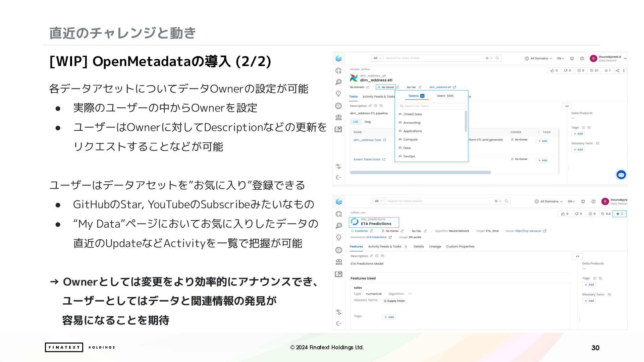Click edit pencil beside No Tier on dim_address etl
Image resolution: width=644 pixels, height=362 pixels.
coord(420,87)
